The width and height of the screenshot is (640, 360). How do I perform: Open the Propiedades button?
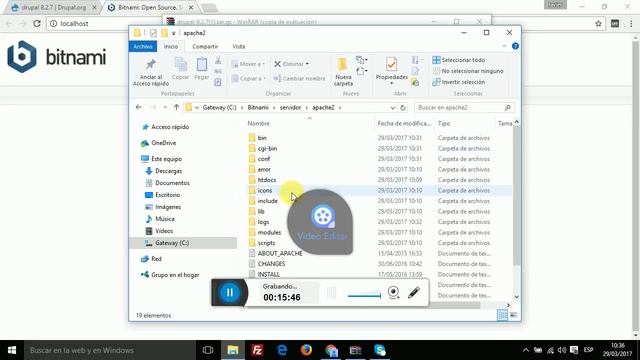391,71
